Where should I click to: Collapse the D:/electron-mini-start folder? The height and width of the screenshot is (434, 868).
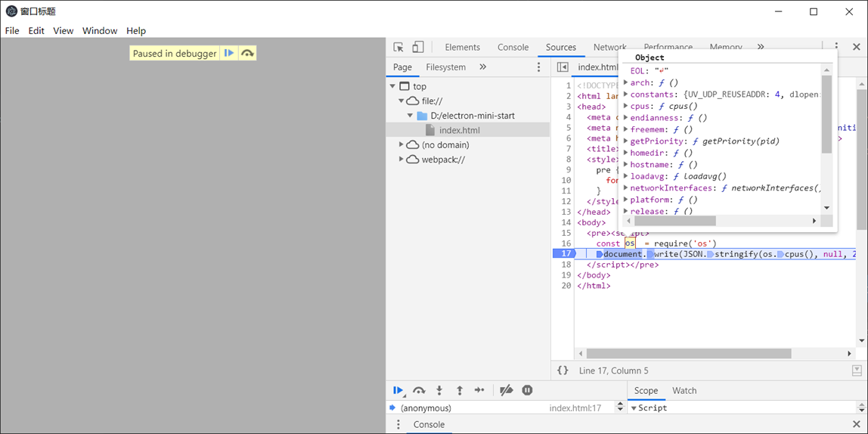(411, 116)
